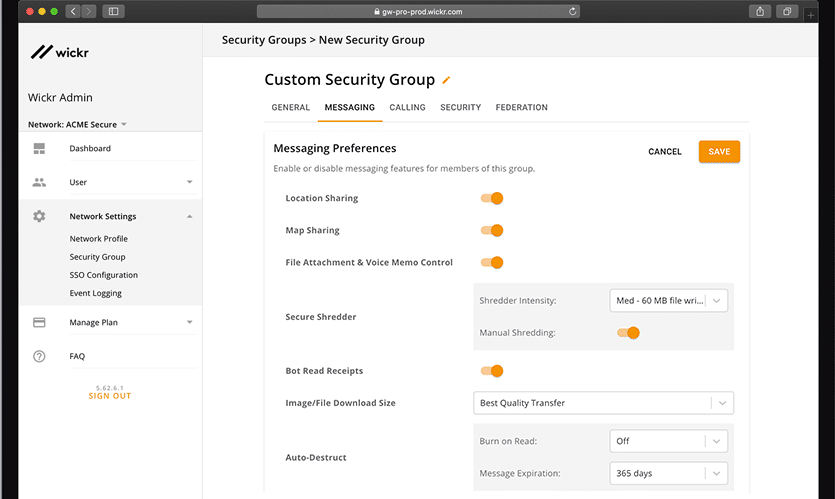
Task: Click the Auto-Destruct label
Action: [316, 457]
